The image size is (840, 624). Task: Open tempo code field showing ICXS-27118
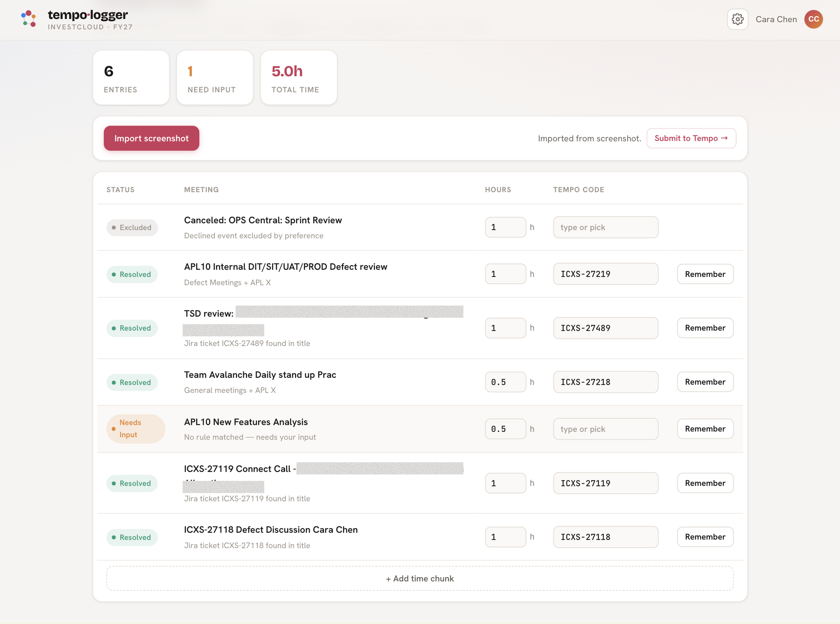click(605, 537)
